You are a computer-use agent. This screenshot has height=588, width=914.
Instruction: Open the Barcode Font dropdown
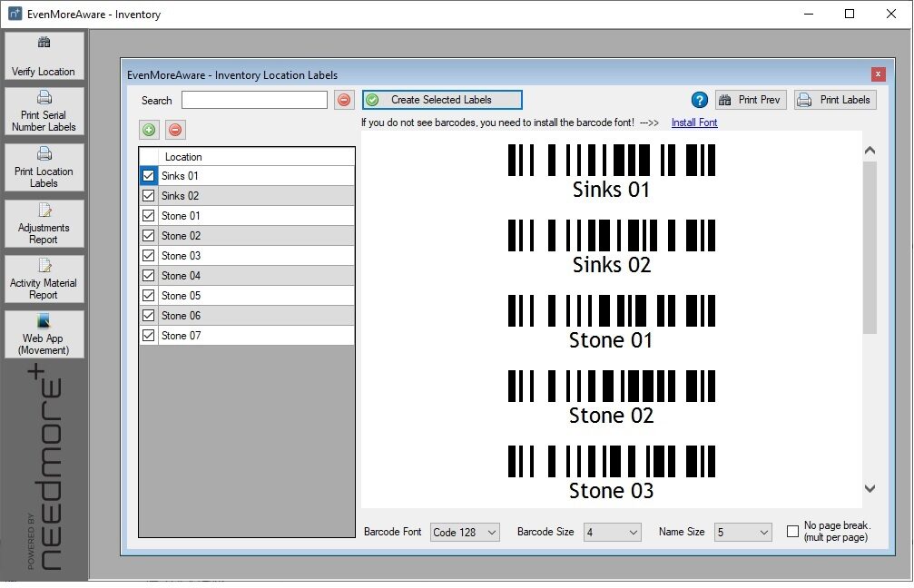(465, 532)
